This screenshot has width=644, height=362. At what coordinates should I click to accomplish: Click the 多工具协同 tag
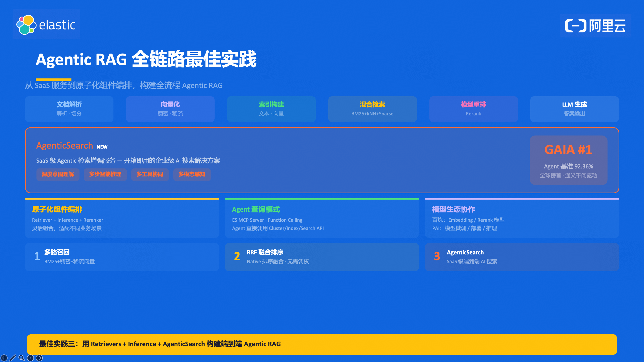click(x=150, y=174)
